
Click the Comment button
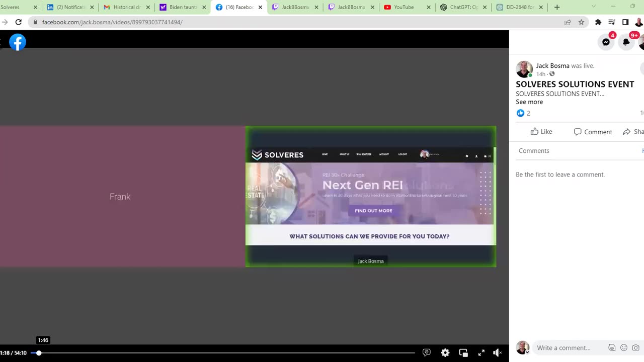pyautogui.click(x=593, y=132)
